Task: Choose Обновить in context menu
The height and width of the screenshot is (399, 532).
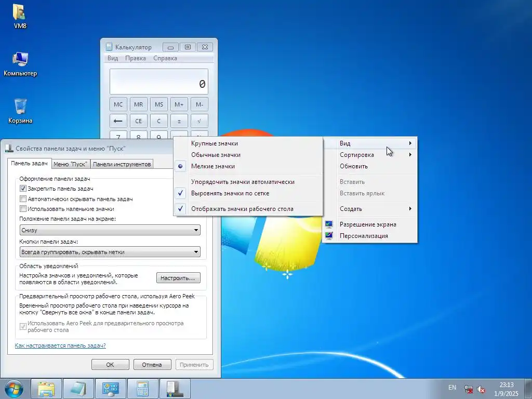Action: coord(370,166)
